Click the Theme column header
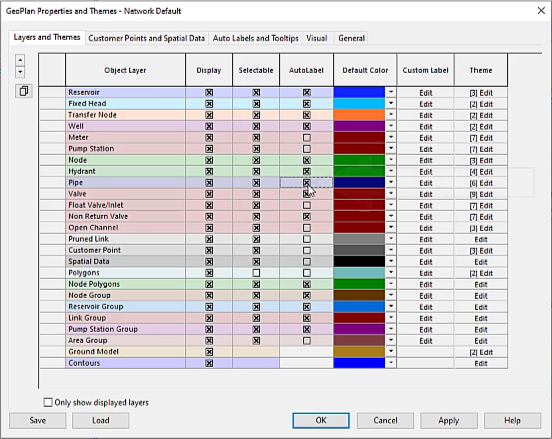This screenshot has height=439, width=552. [x=481, y=70]
